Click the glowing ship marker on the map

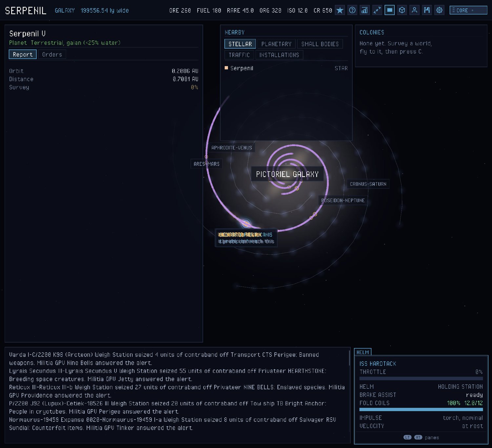tap(246, 224)
